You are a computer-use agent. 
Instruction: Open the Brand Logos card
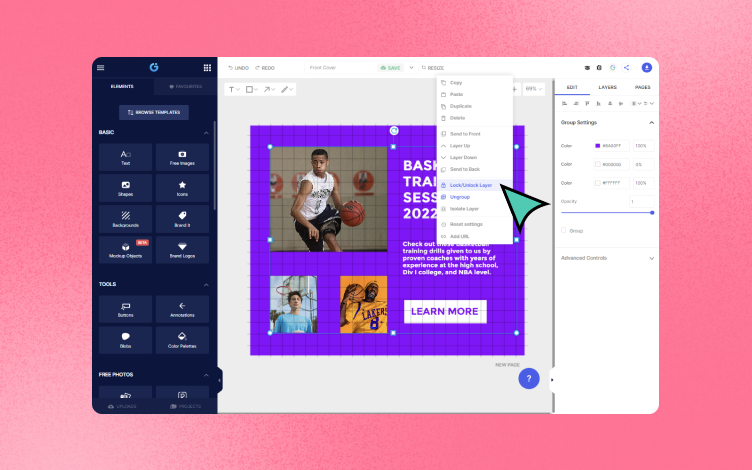(182, 249)
